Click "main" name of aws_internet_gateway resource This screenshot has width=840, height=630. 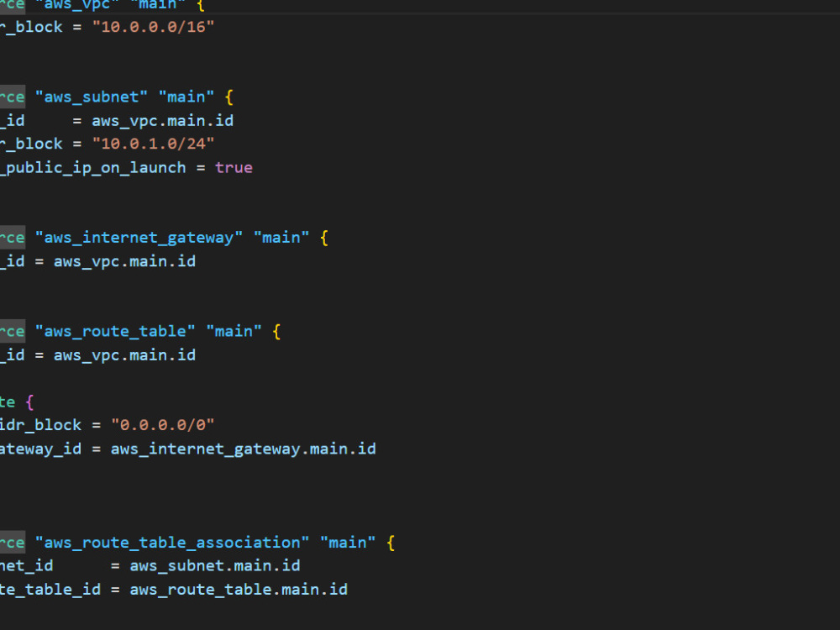click(281, 238)
